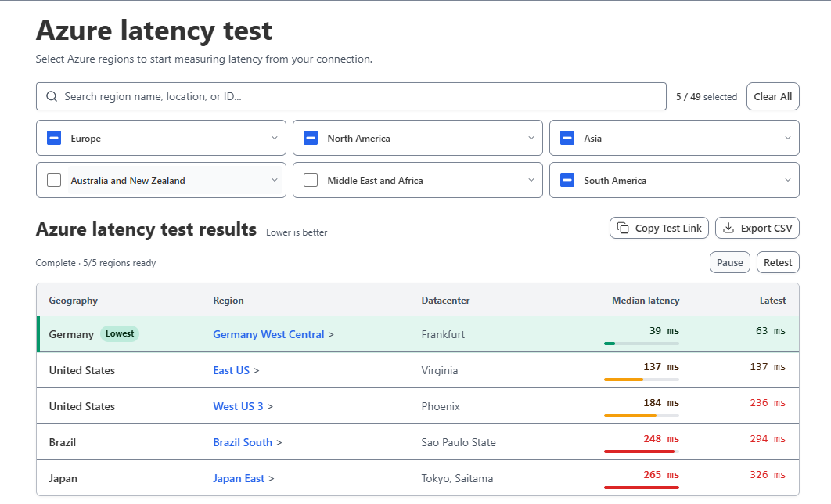The width and height of the screenshot is (831, 504).
Task: Toggle the North America checkbox
Action: [x=311, y=138]
